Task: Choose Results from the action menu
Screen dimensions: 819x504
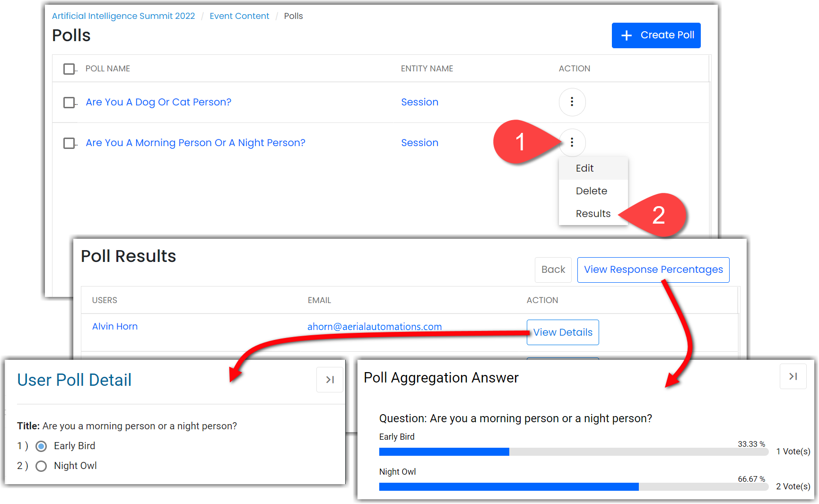Action: (x=593, y=214)
